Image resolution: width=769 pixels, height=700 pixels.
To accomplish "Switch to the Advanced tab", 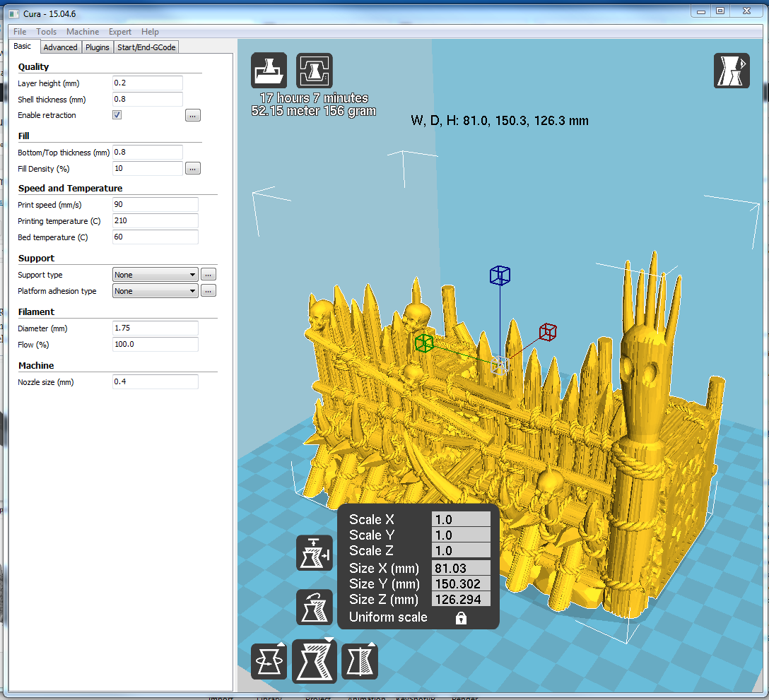I will click(x=60, y=47).
